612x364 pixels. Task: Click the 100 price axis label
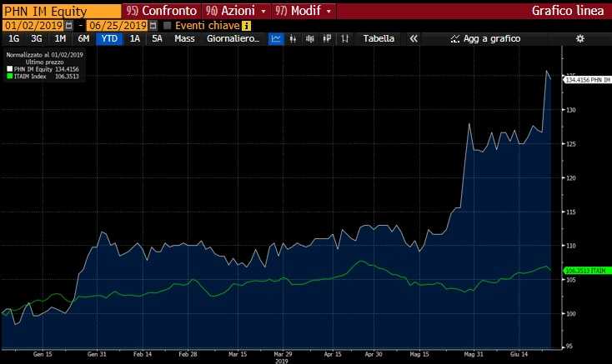click(571, 314)
